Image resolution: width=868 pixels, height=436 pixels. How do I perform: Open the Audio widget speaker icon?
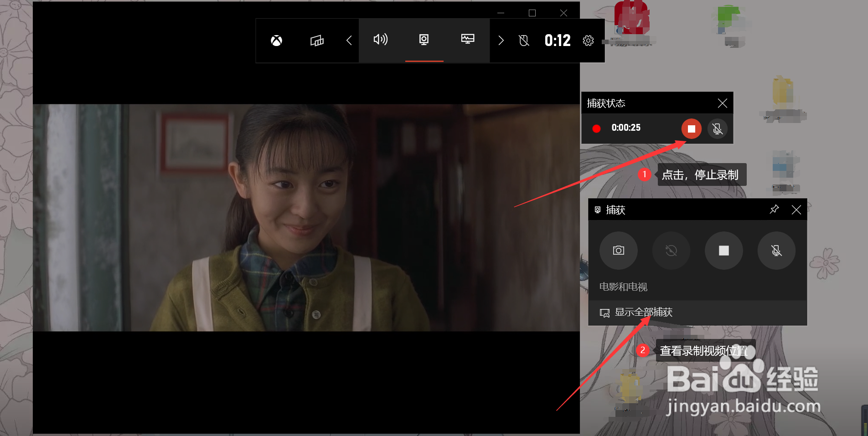[x=380, y=40]
